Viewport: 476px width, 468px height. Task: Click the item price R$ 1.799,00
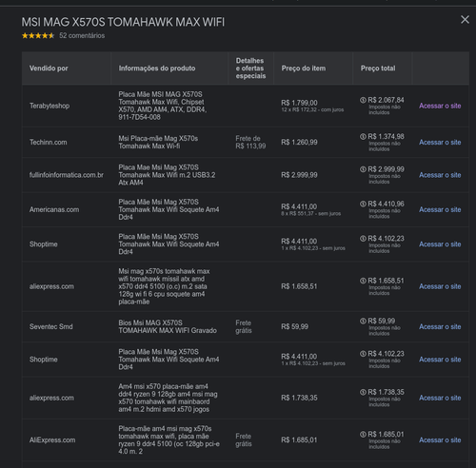point(299,103)
